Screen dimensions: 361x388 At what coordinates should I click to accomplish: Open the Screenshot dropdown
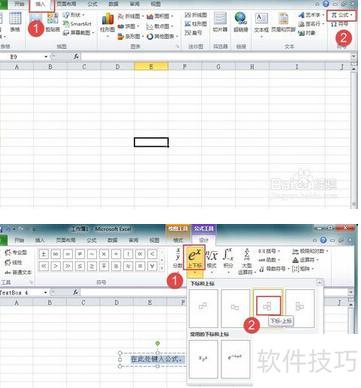point(79,33)
